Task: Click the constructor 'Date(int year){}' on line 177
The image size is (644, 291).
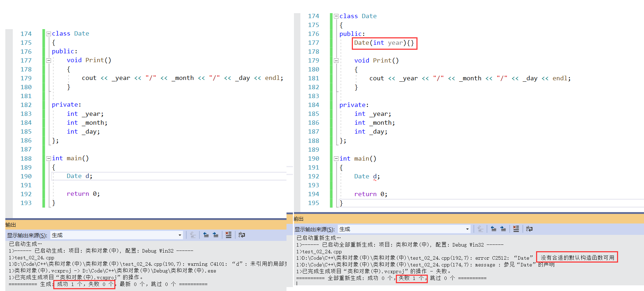Action: click(x=384, y=43)
